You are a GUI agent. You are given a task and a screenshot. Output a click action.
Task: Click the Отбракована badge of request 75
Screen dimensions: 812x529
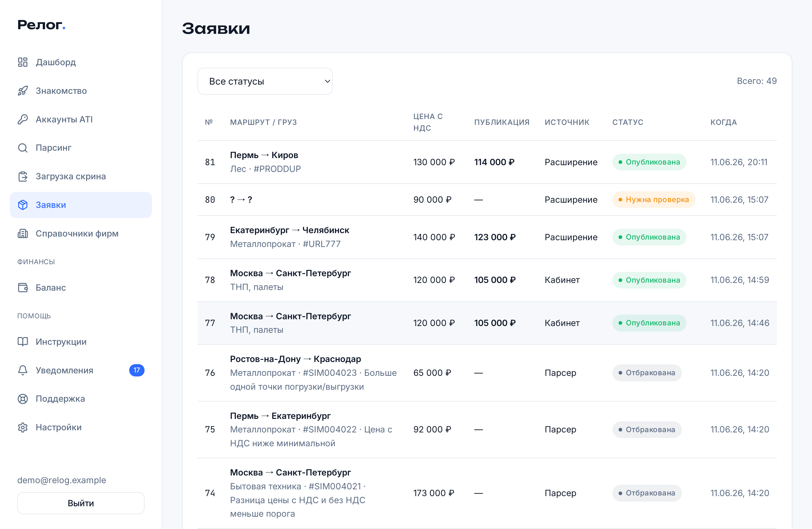click(x=647, y=429)
